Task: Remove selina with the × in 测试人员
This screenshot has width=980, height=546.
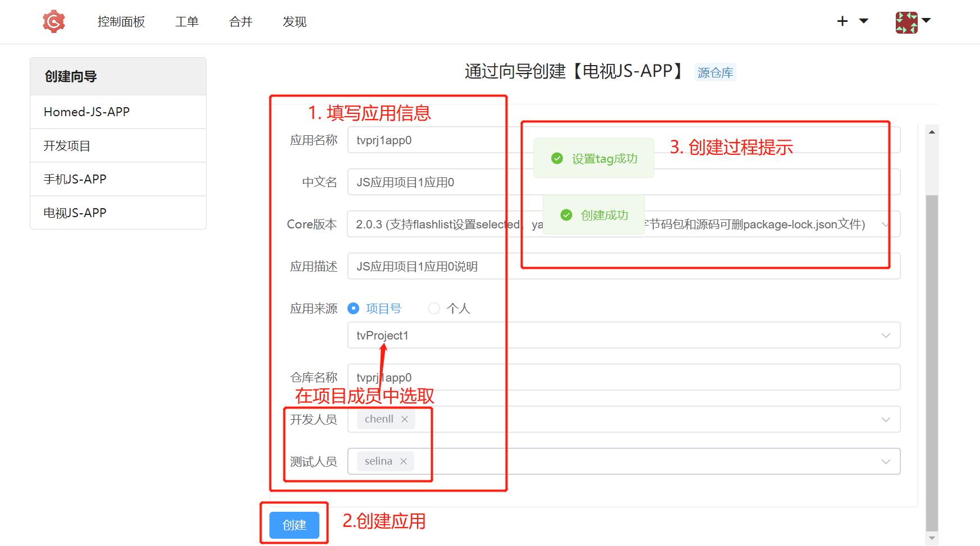Action: tap(403, 461)
